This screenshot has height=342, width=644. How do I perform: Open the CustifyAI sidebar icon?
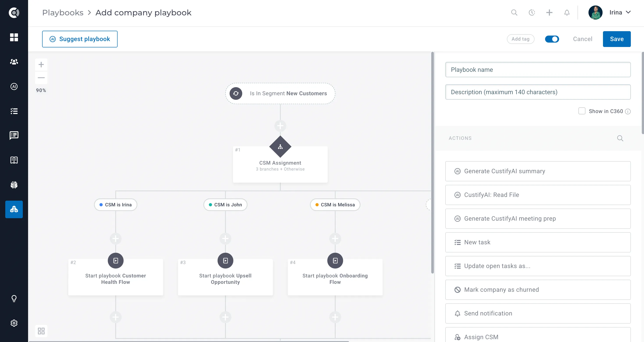(14, 86)
